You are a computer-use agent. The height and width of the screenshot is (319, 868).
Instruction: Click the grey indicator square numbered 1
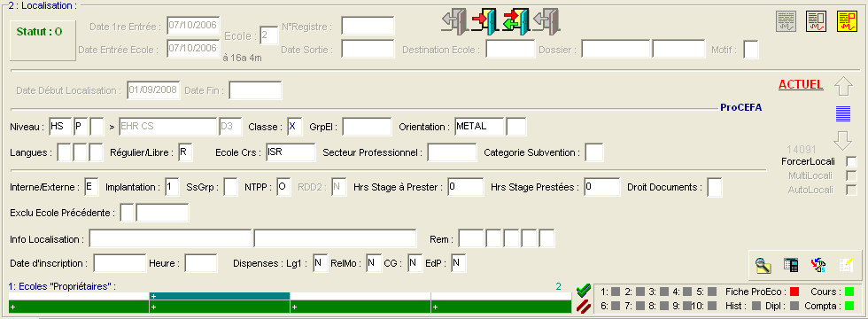click(x=616, y=292)
